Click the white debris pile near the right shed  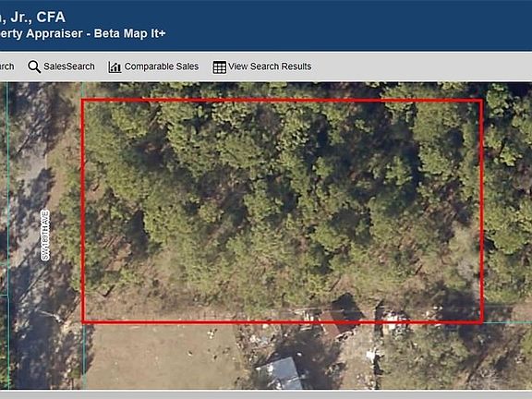click(393, 320)
